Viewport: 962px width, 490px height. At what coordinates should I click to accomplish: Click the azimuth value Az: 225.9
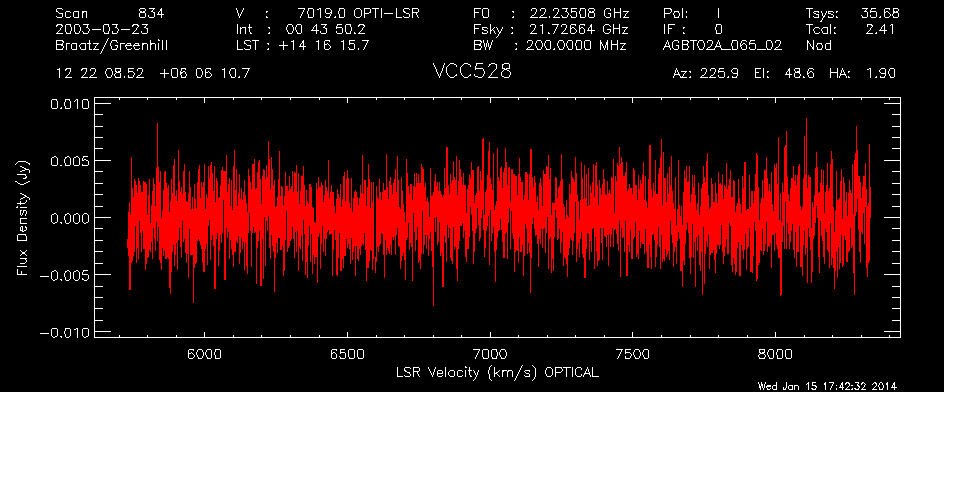tap(706, 74)
